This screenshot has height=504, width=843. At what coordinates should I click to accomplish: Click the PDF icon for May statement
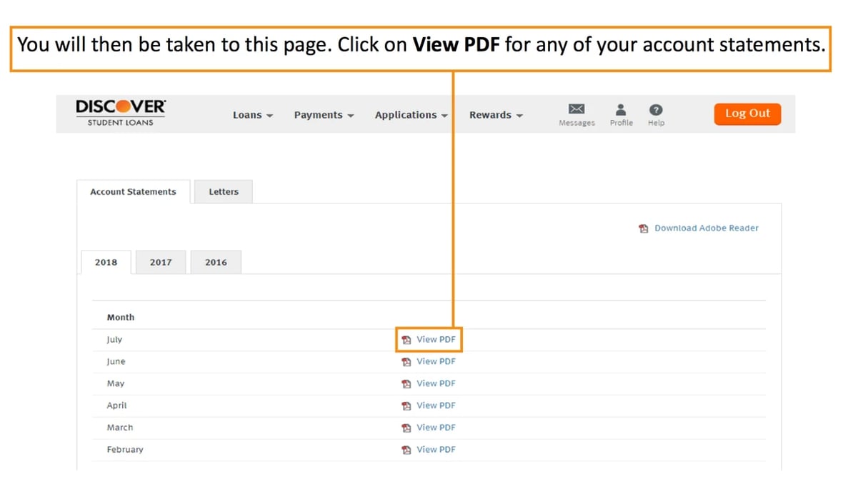(x=406, y=384)
